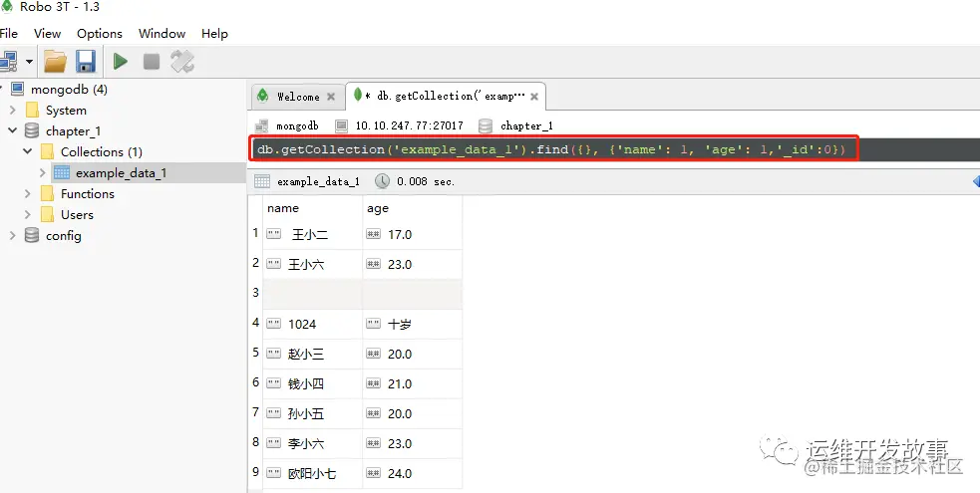Select the name cell 孙小五
The height and width of the screenshot is (493, 980).
click(x=312, y=413)
